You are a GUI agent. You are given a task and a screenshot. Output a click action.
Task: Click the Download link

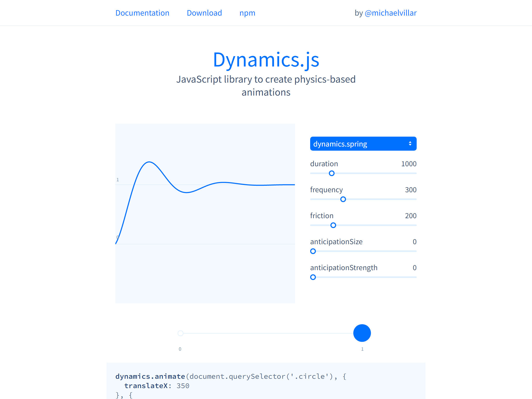click(204, 13)
